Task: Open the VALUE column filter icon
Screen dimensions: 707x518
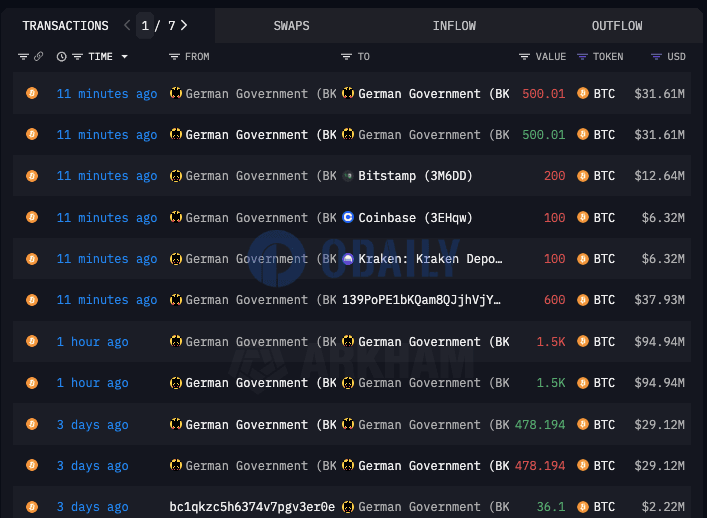Action: [x=524, y=57]
